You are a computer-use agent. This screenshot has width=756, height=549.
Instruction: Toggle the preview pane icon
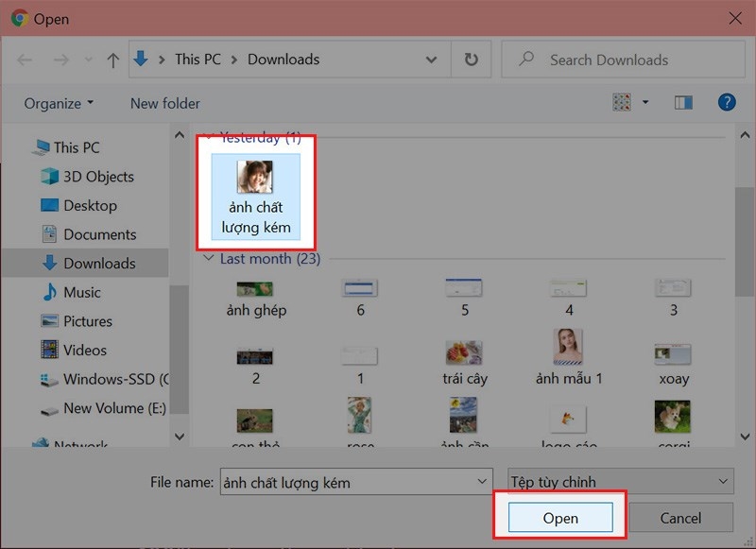[x=683, y=102]
